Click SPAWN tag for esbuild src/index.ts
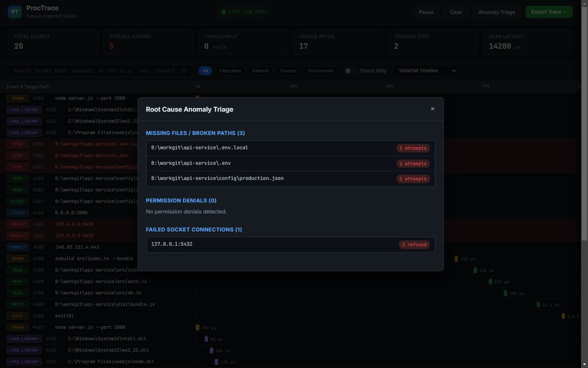This screenshot has height=368, width=588. (x=18, y=258)
